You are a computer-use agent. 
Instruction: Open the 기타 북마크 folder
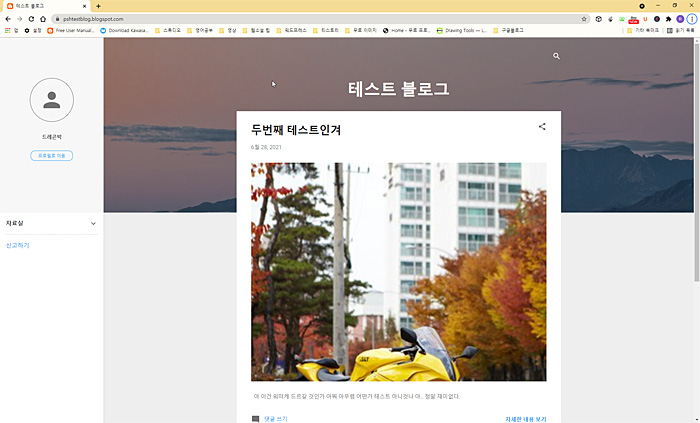pos(643,31)
